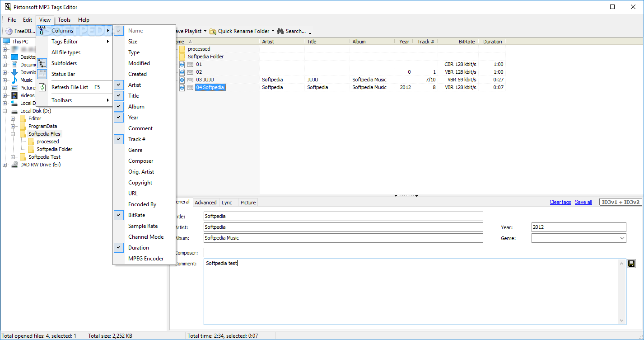Image resolution: width=644 pixels, height=340 pixels.
Task: Click the Composer input field
Action: point(343,252)
